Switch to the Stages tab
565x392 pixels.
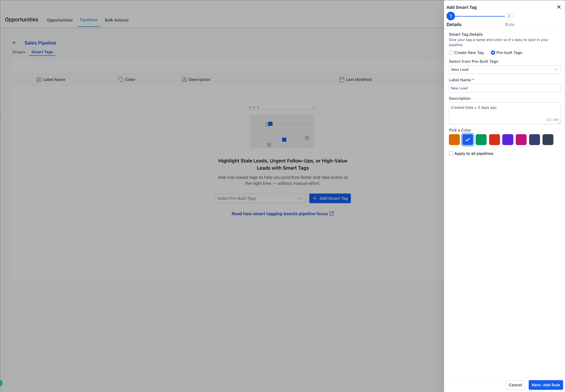(19, 52)
